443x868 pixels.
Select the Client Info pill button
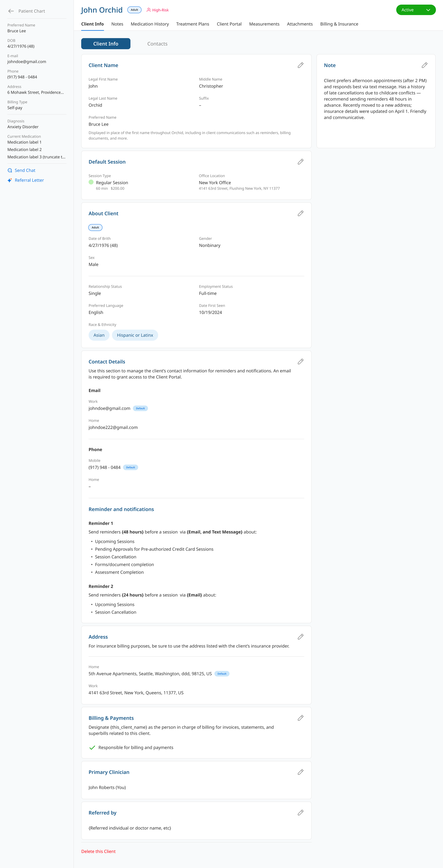106,44
